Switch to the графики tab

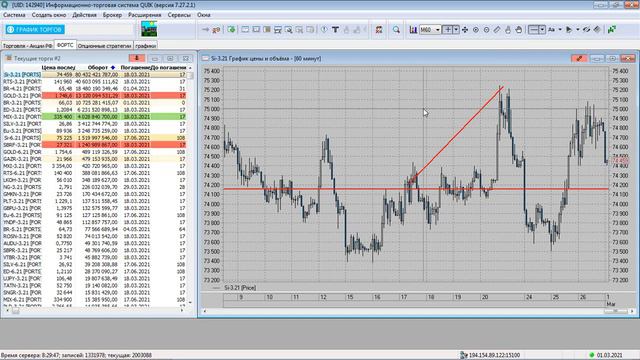[x=146, y=46]
